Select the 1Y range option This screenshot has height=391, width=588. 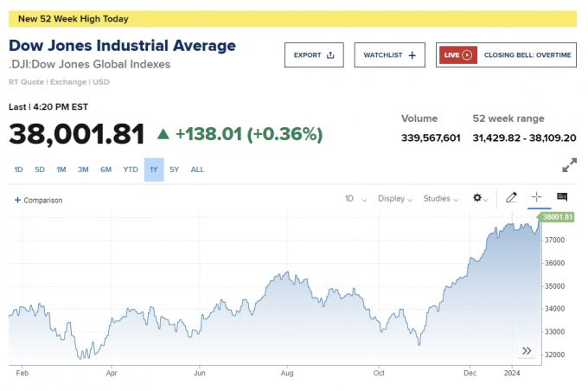[x=154, y=170]
